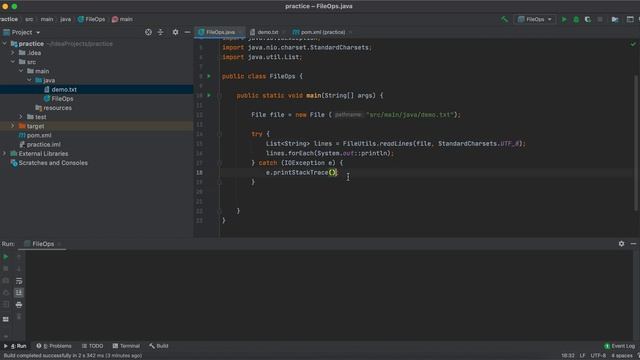Open Run panel settings gear

(x=621, y=244)
